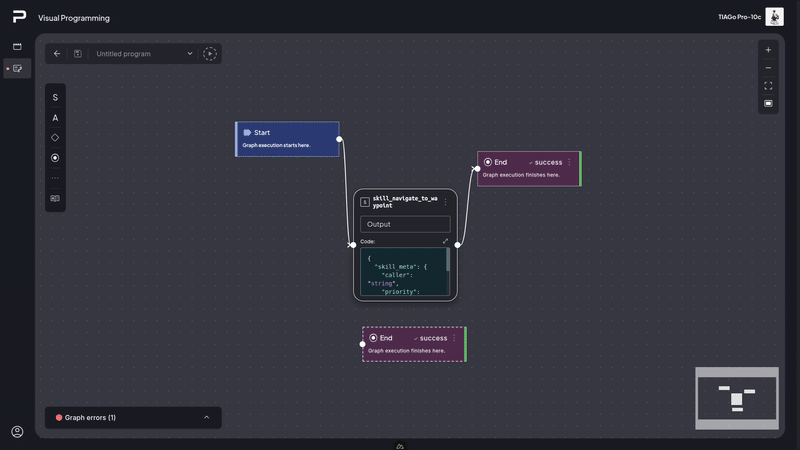The width and height of the screenshot is (800, 450).
Task: Click the Start node output port
Action: point(339,139)
